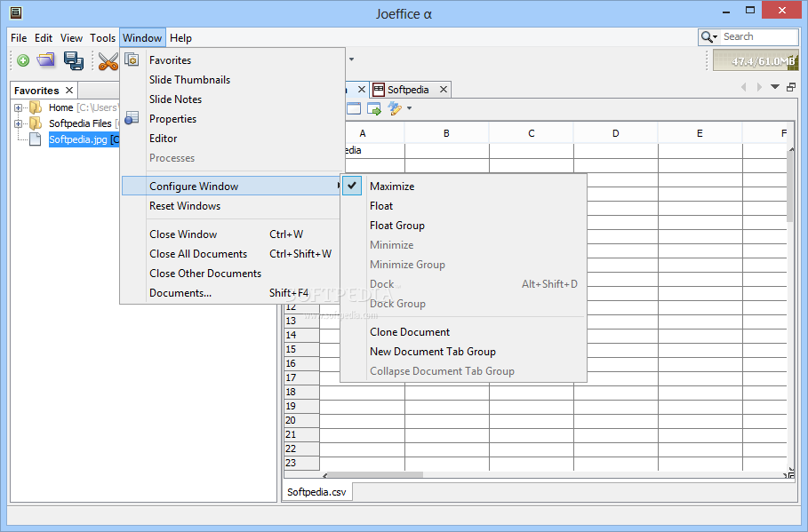Screen dimensions: 808x532
Task: Expand the Softpedia Files tree node
Action: 18,123
